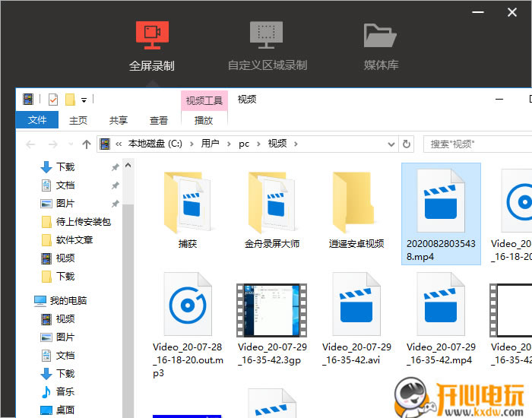Open the 文件 File menu tab
The image size is (532, 418).
coord(37,120)
